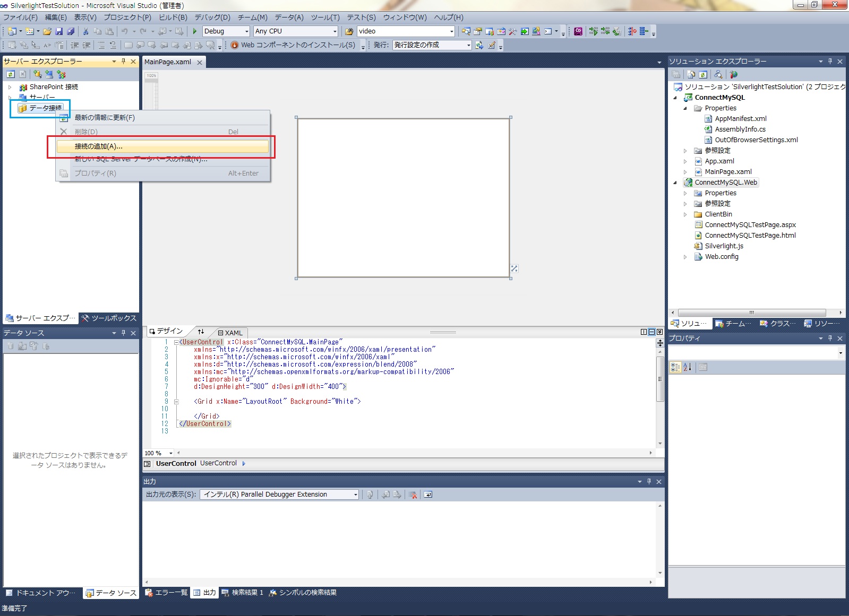The height and width of the screenshot is (616, 849).
Task: Click Show All Files icon in Solution Explorer
Action: tap(691, 74)
